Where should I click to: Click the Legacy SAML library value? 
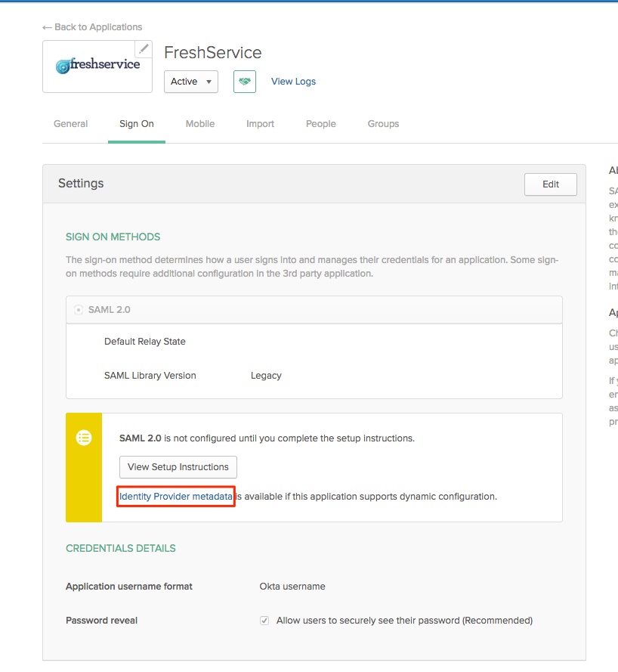[x=266, y=376]
